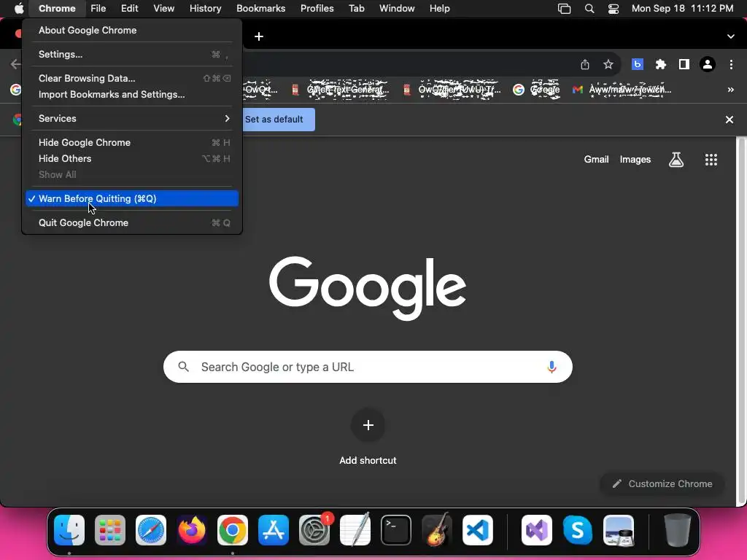Viewport: 747px width, 560px height.
Task: Open TextEdit from the Dock
Action: pyautogui.click(x=355, y=530)
